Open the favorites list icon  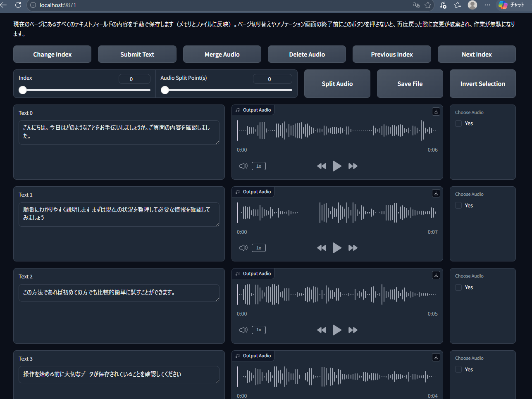pyautogui.click(x=458, y=5)
